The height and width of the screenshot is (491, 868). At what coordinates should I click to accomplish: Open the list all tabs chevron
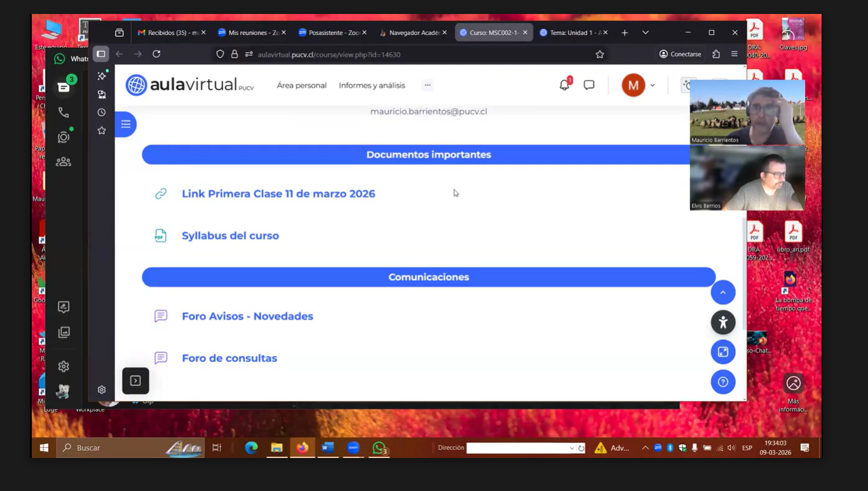pyautogui.click(x=645, y=32)
